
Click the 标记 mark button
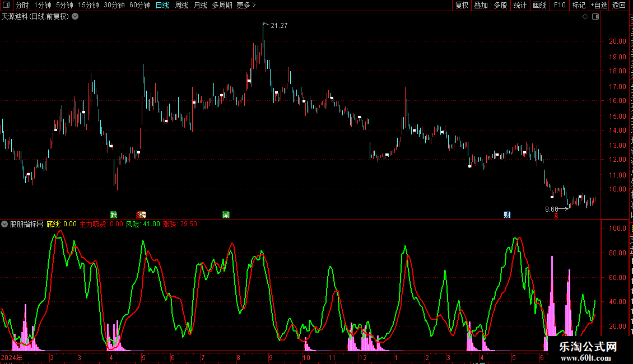pos(579,5)
